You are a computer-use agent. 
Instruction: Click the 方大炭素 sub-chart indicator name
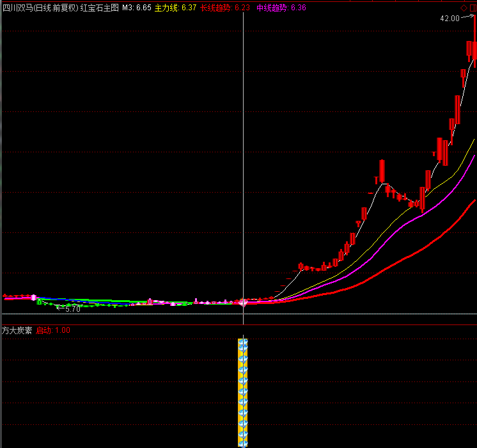click(x=17, y=330)
